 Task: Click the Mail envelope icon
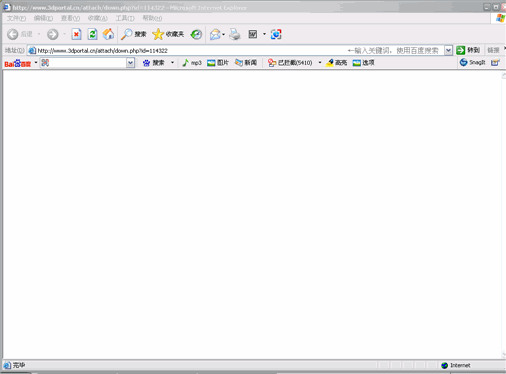tap(215, 34)
